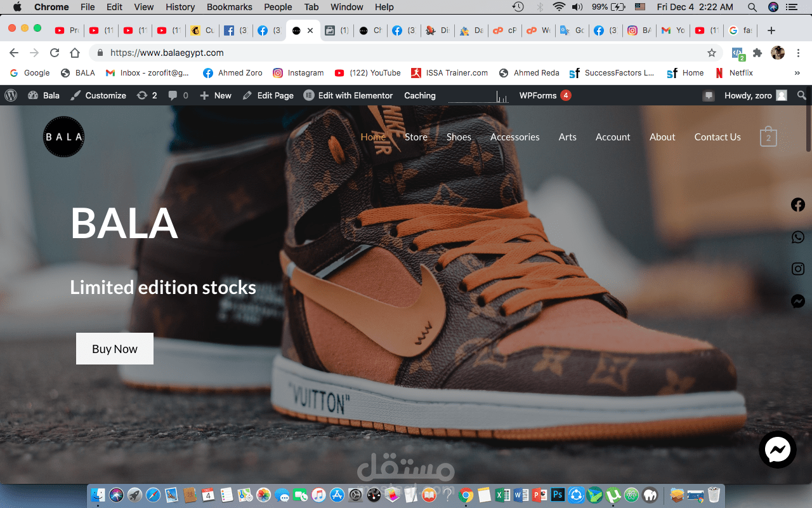Open the Customize theme option
Screen dimensions: 812x508
(98, 95)
